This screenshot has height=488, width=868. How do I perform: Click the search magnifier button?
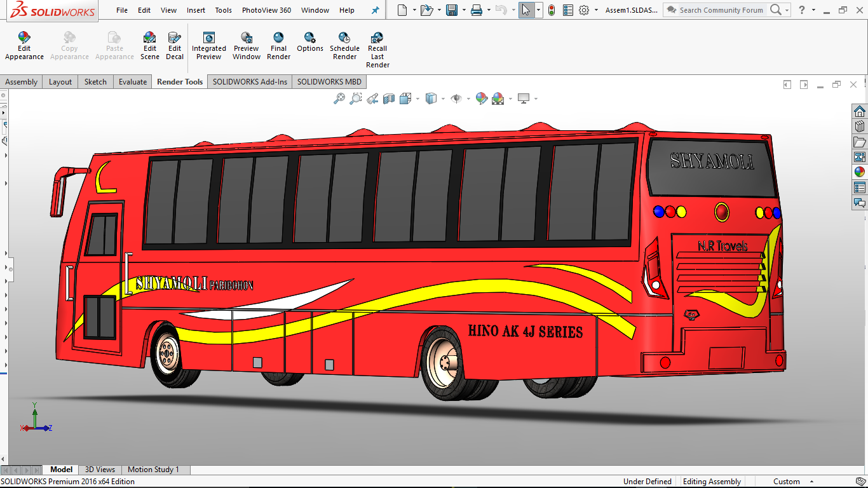776,10
